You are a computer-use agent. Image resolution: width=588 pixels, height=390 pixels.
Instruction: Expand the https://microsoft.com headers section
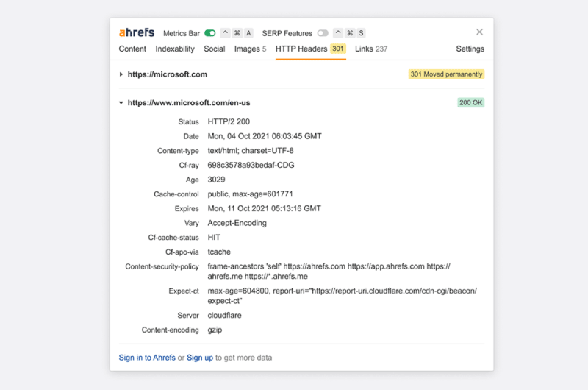(121, 74)
